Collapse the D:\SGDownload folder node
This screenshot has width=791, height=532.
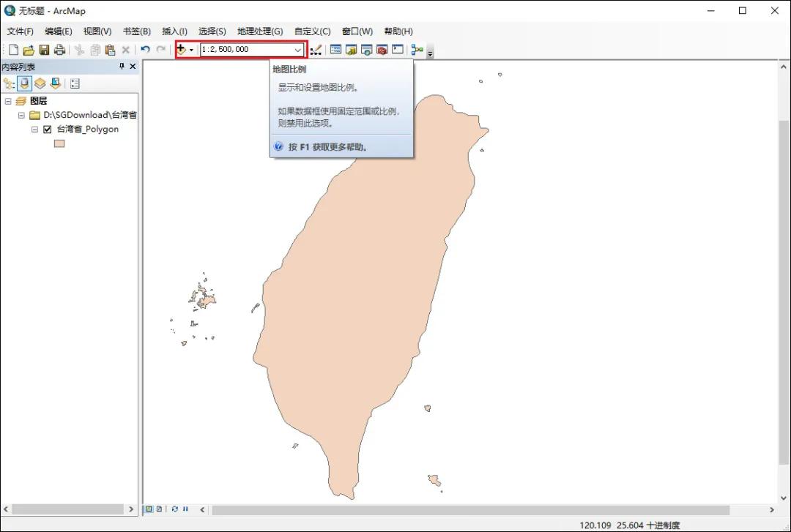pyautogui.click(x=21, y=115)
